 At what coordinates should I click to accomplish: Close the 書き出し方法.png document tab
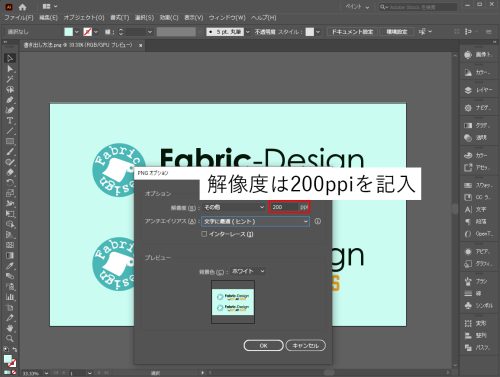point(141,45)
